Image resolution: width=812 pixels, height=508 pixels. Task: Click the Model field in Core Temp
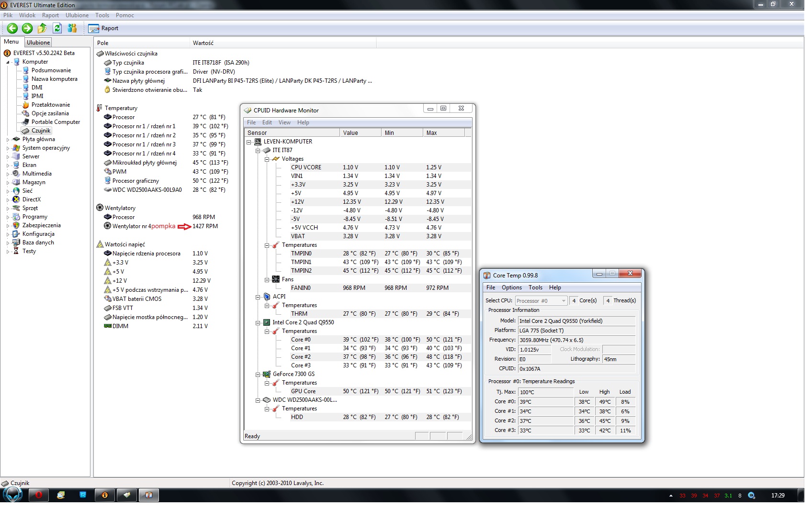pos(576,321)
